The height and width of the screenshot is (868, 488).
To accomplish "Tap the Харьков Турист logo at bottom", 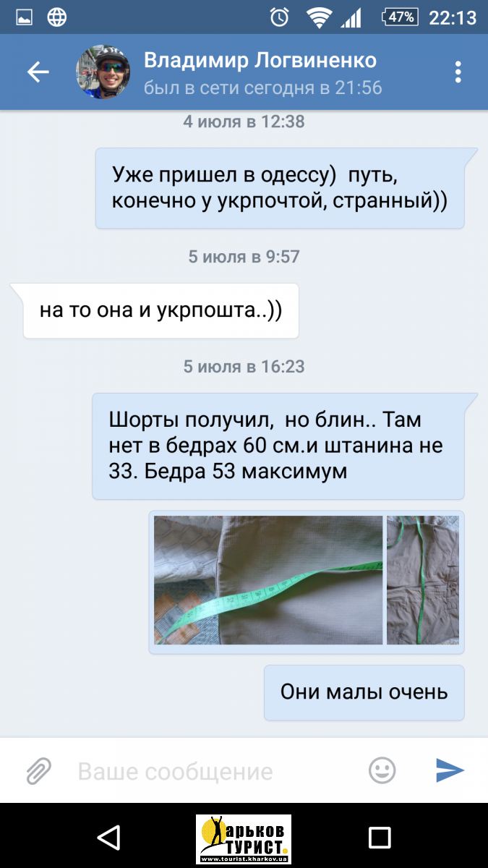I will click(244, 839).
